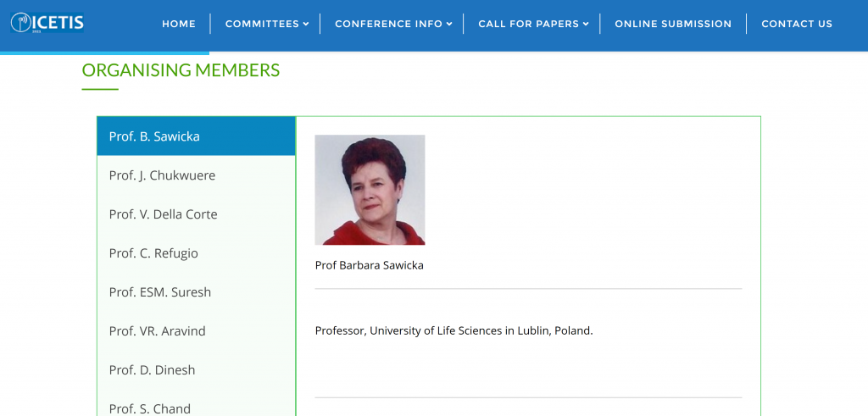The width and height of the screenshot is (868, 416).
Task: Open Prof. D. Dinesh member tab
Action: (x=196, y=370)
